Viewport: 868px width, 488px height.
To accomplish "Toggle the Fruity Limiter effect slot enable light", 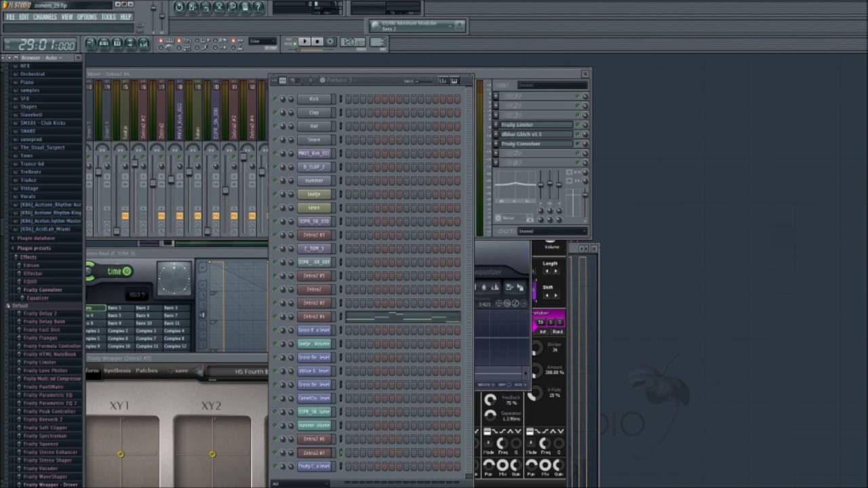I will [x=578, y=125].
